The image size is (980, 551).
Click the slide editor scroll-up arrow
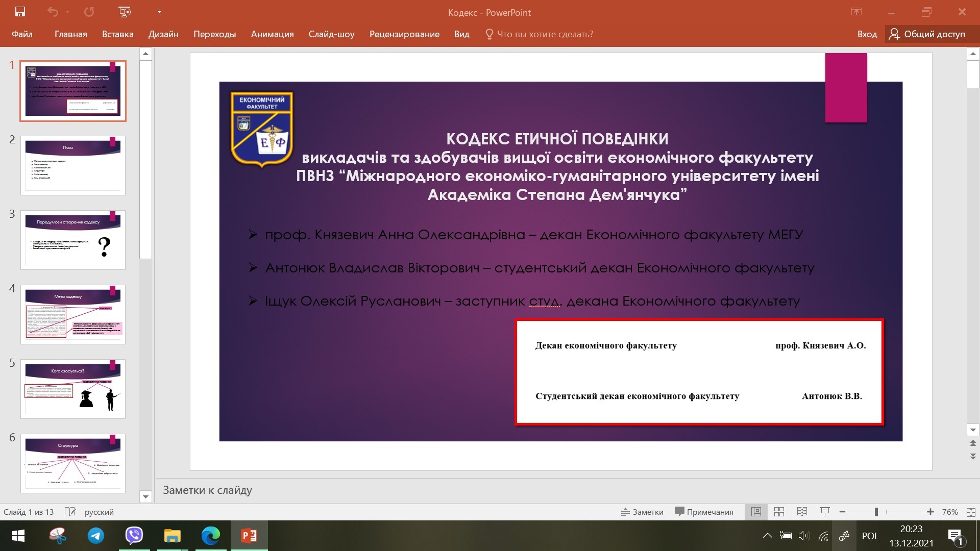pyautogui.click(x=973, y=54)
